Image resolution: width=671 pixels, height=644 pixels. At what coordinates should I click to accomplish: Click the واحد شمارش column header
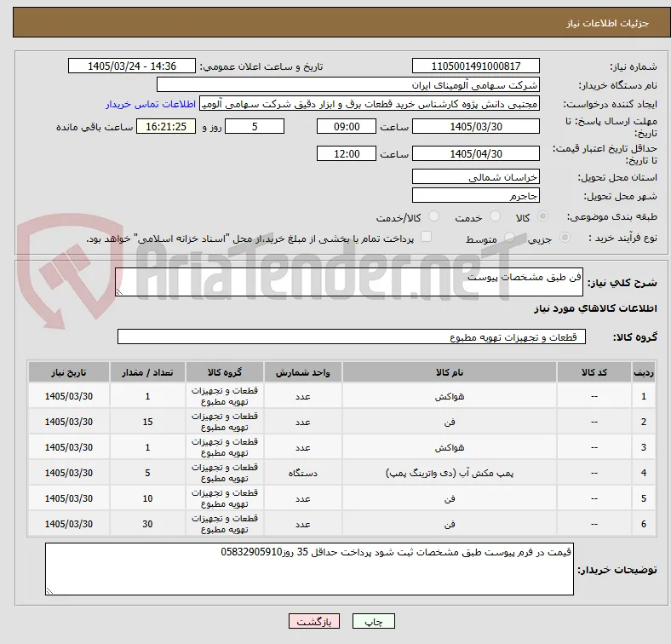click(303, 372)
